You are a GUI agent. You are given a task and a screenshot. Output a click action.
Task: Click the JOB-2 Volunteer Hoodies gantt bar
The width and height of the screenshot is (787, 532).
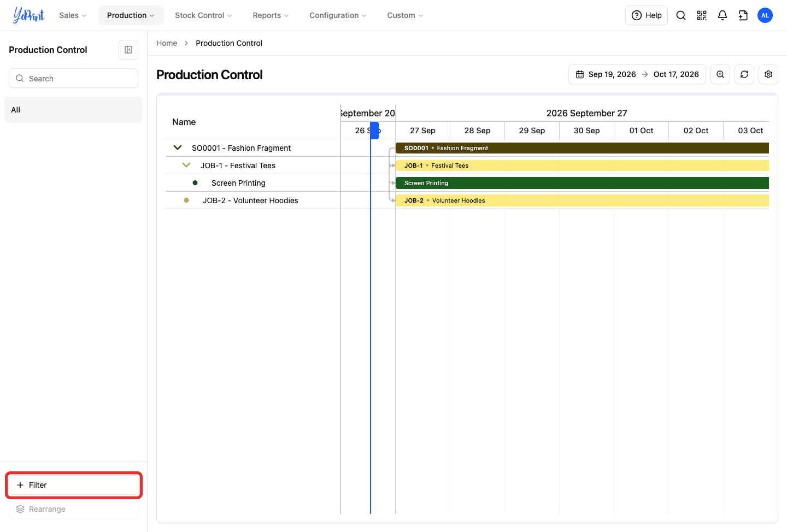pos(582,200)
